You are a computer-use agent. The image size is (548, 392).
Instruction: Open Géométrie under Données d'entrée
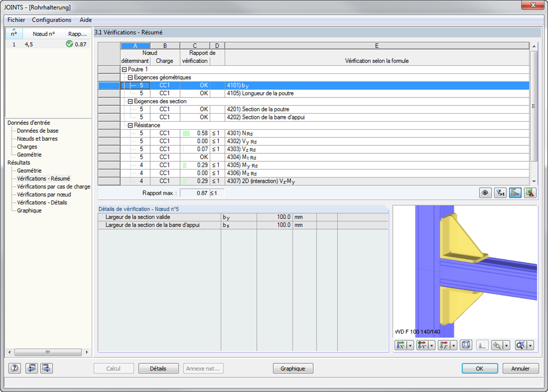pyautogui.click(x=30, y=155)
